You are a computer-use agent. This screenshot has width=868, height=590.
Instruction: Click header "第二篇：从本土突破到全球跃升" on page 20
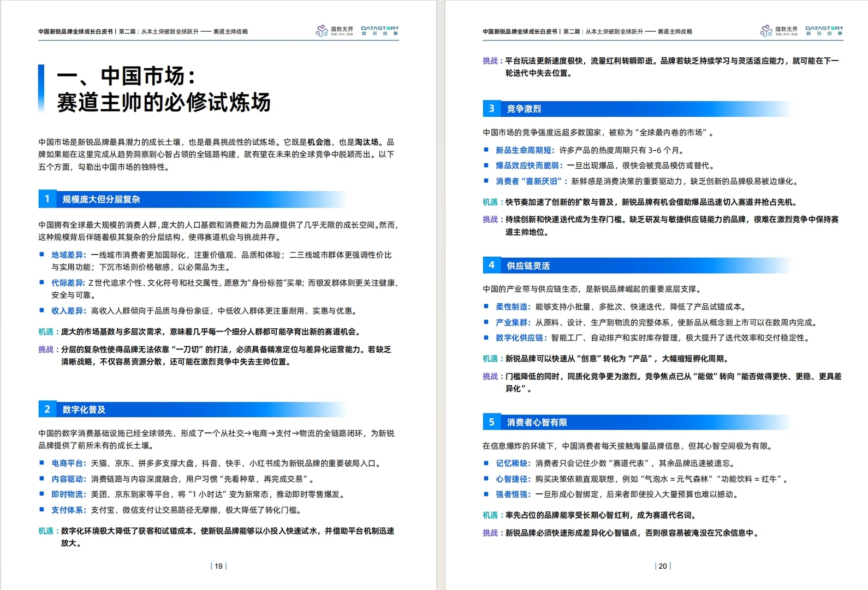click(x=603, y=32)
